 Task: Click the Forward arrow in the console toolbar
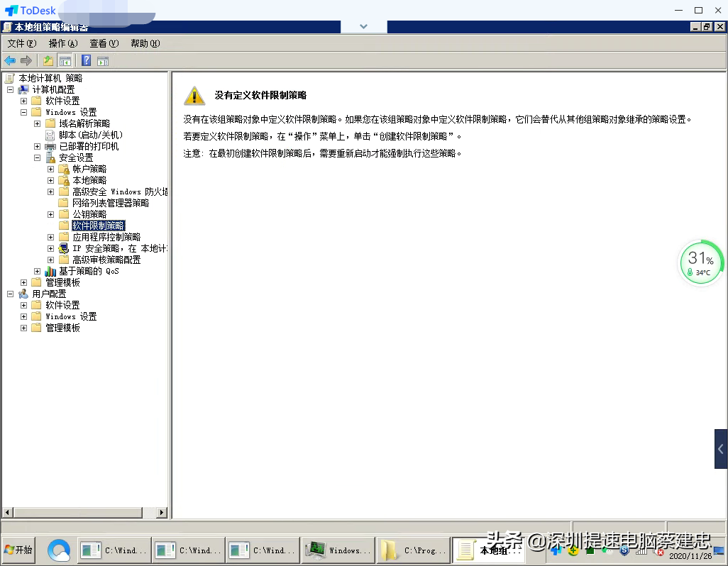[26, 60]
